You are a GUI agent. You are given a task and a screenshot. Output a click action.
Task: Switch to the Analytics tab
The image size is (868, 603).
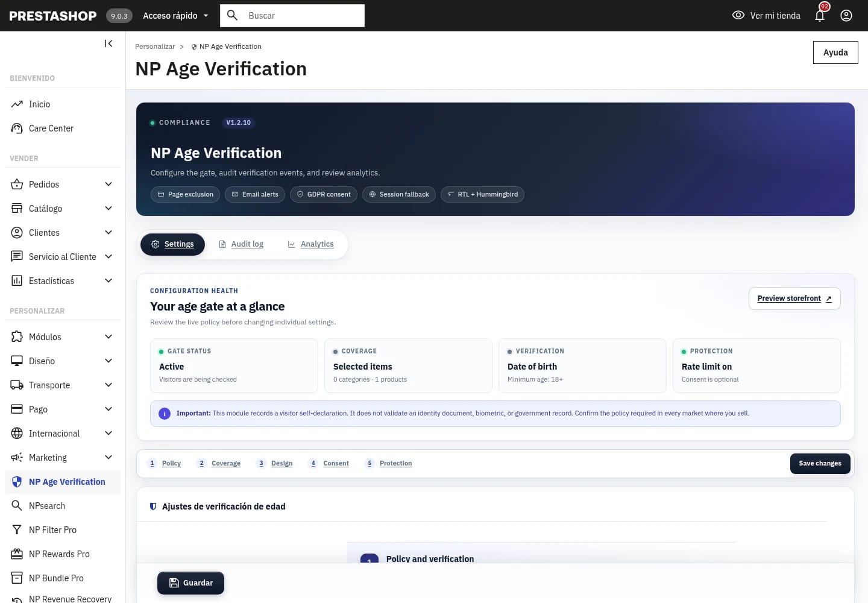[310, 244]
